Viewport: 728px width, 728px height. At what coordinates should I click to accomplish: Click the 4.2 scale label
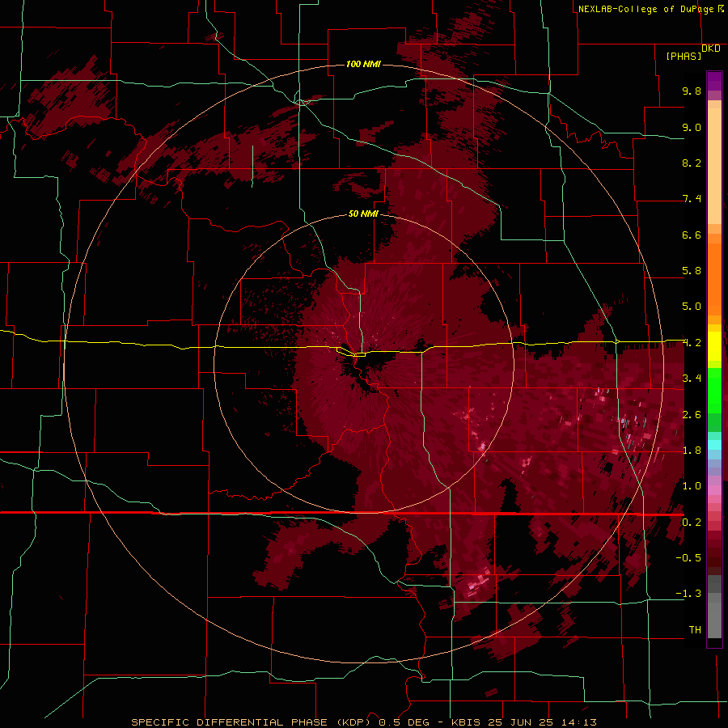pos(692,343)
